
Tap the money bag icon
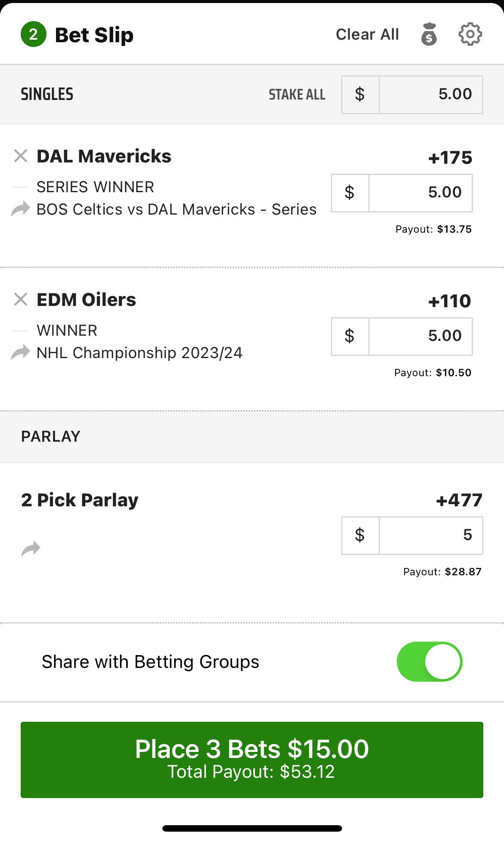point(429,34)
